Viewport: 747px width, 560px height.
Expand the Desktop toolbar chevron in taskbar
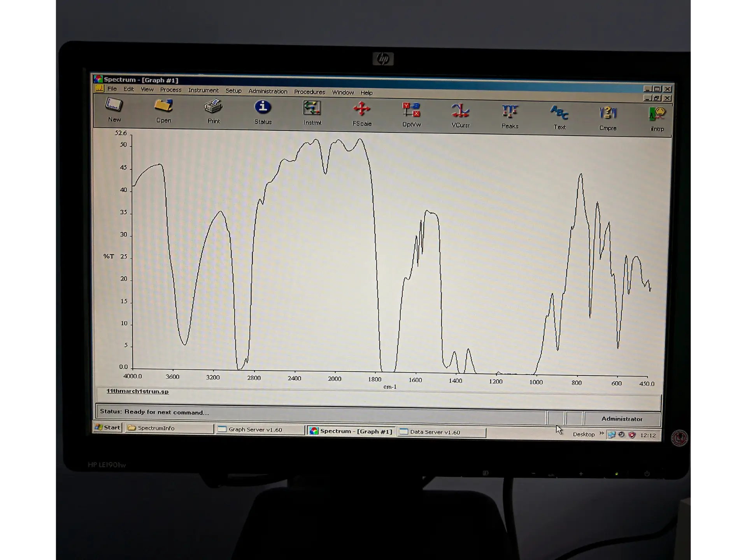click(601, 433)
